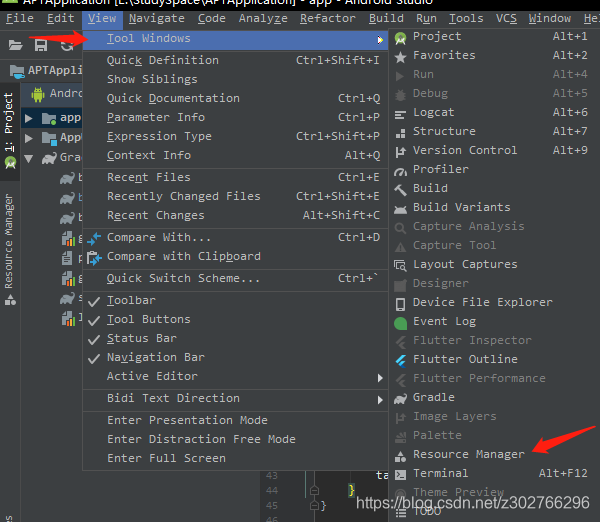Viewport: 600px width, 522px height.
Task: Toggle the Navigation Bar option
Action: coord(235,358)
